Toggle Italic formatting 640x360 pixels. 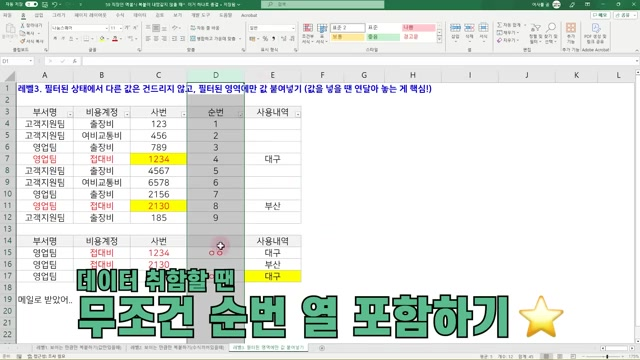63,39
